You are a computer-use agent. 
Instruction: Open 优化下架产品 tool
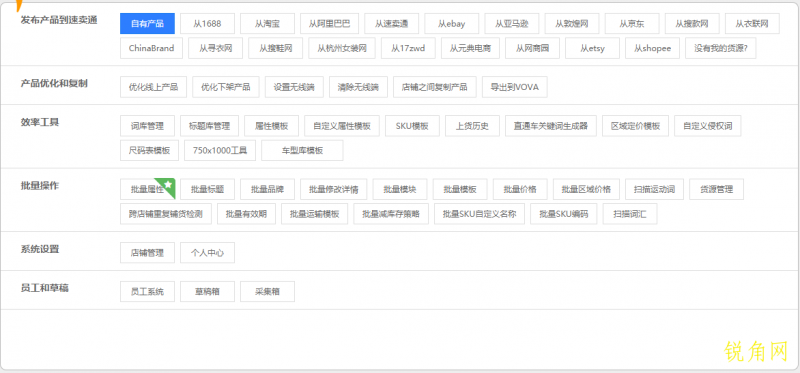[x=226, y=87]
